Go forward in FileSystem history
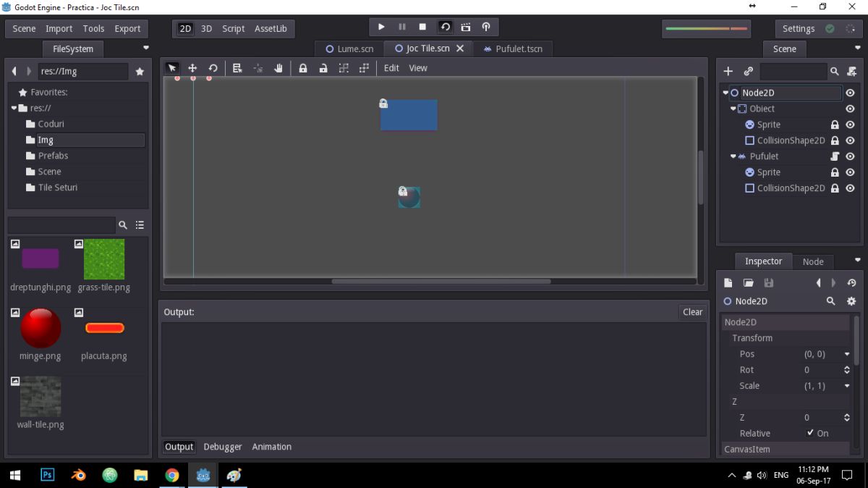Image resolution: width=868 pixels, height=488 pixels. coord(29,72)
